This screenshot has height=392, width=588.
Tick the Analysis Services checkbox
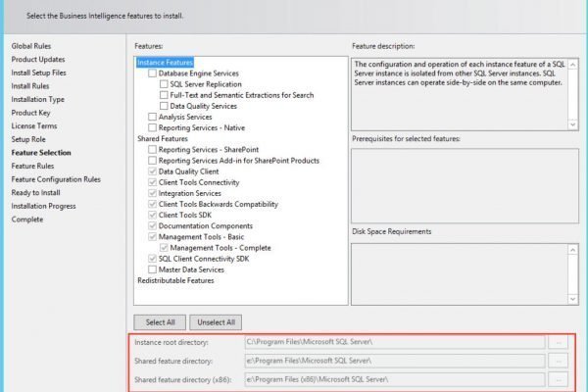tap(152, 117)
